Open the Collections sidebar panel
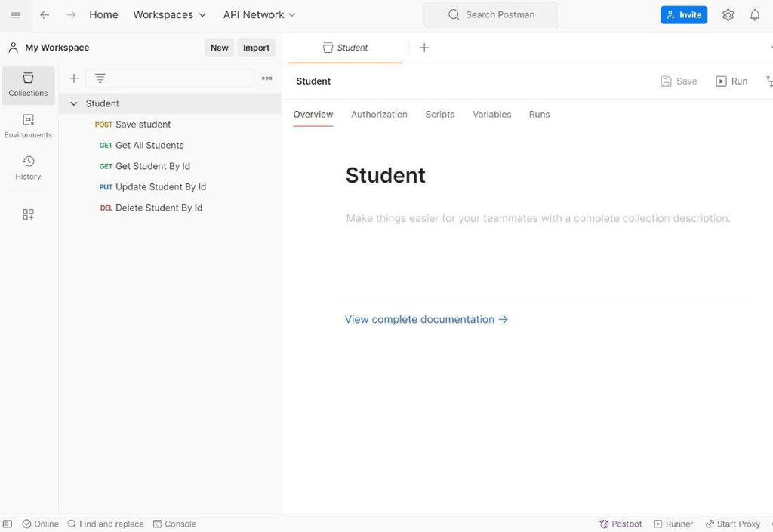This screenshot has height=532, width=773. [28, 85]
